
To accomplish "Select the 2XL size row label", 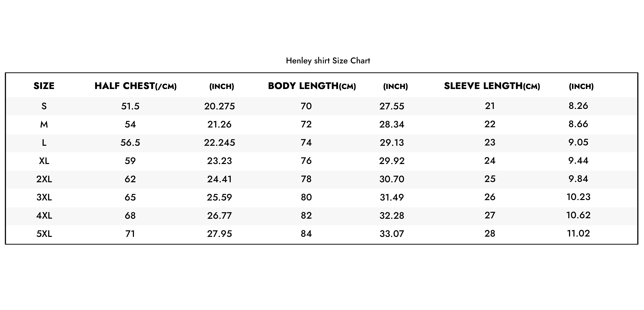I will [x=44, y=179].
